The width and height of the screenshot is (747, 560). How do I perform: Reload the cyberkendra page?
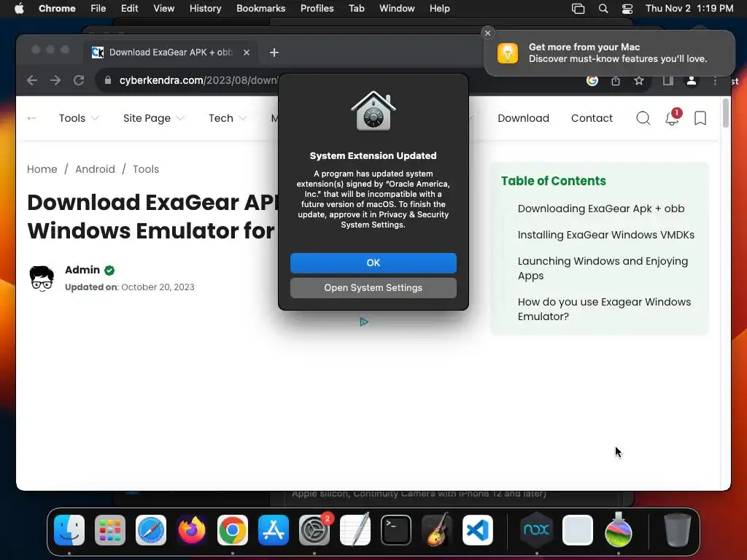79,80
